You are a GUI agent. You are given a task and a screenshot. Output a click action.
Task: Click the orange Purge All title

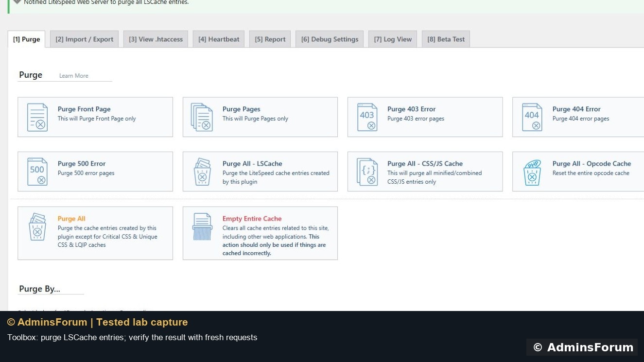click(71, 219)
